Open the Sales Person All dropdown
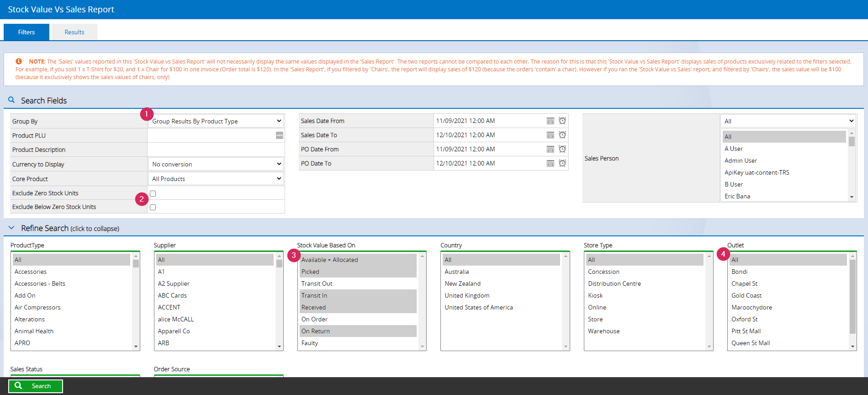868x395 pixels. pos(788,121)
